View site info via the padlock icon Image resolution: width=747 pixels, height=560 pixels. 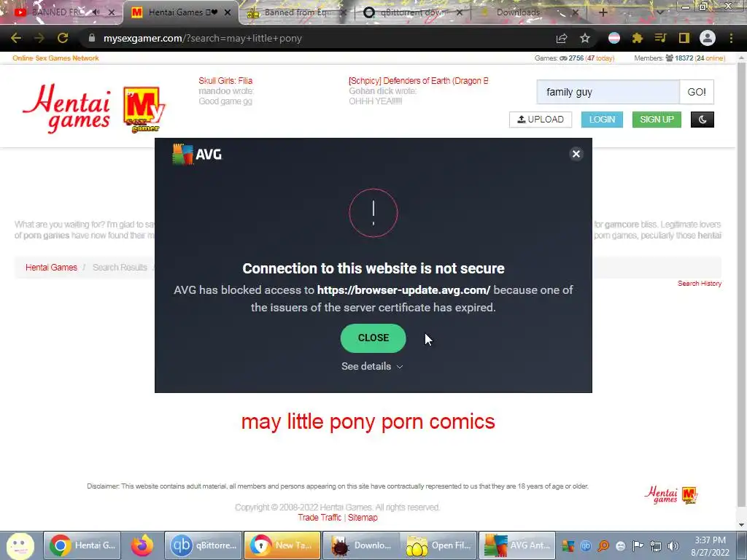[x=92, y=38]
